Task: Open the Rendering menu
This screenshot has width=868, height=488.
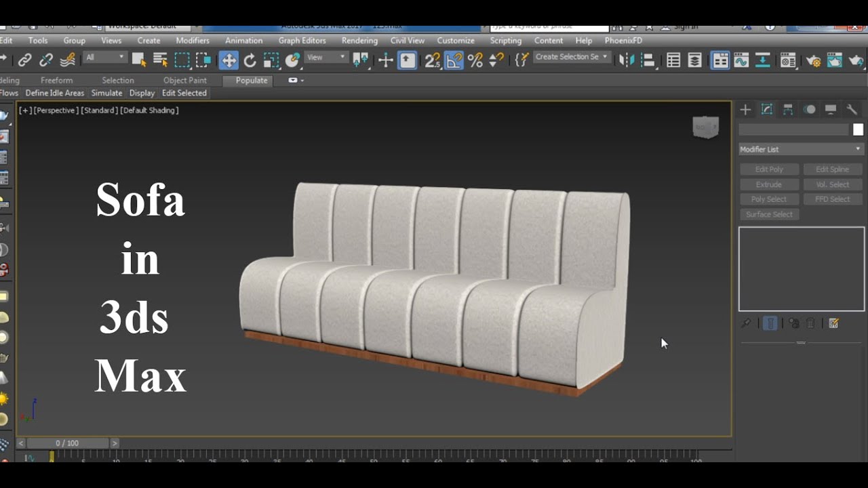Action: tap(359, 41)
